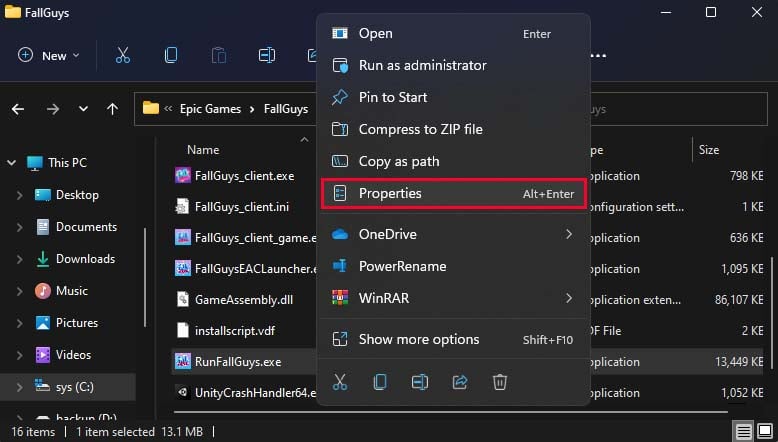This screenshot has width=778, height=442.
Task: Click the installscript.vdf file icon
Action: tap(183, 330)
